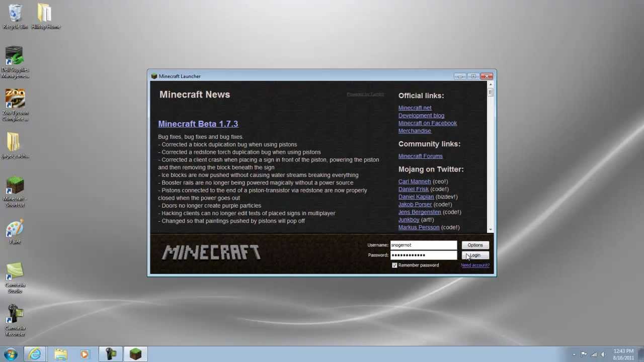Launch Internet Explorer from the taskbar
644x362 pixels.
coord(35,354)
